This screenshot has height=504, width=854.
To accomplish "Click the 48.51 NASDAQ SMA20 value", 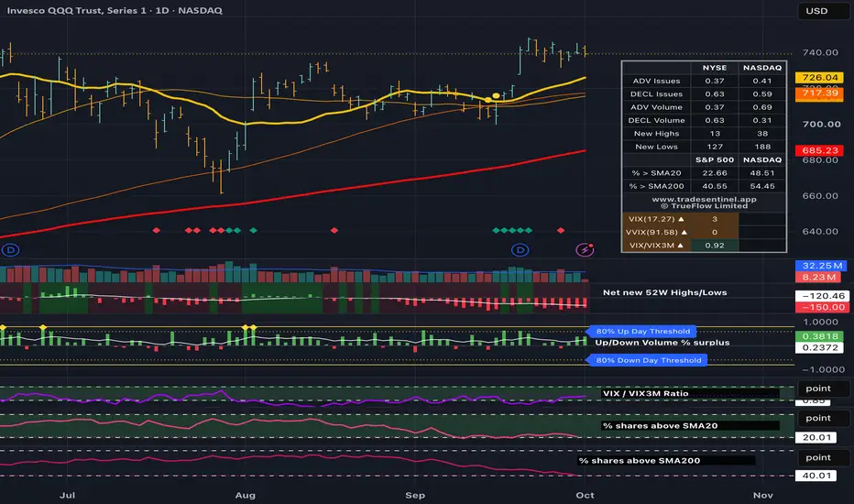I will 762,172.
